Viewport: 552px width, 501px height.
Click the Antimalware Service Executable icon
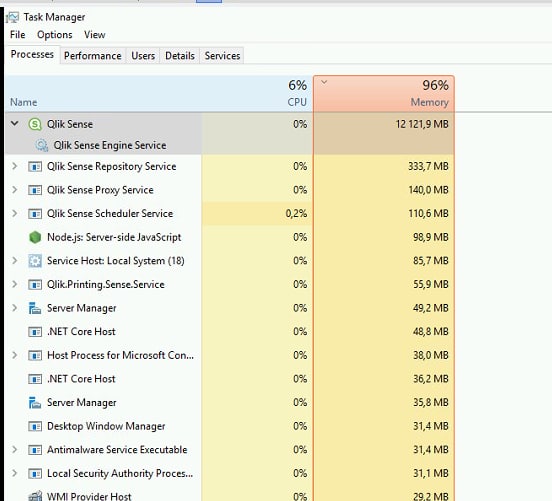35,450
